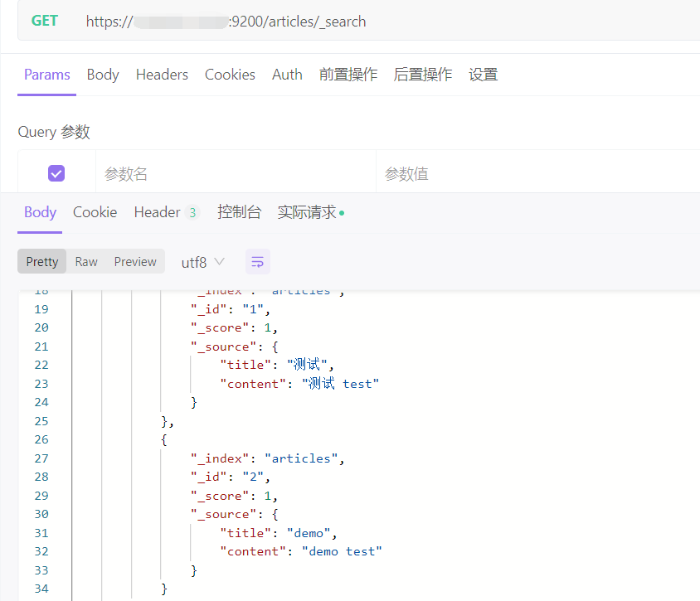Select the Params tab
Viewport: 700px width, 601px height.
coord(47,75)
